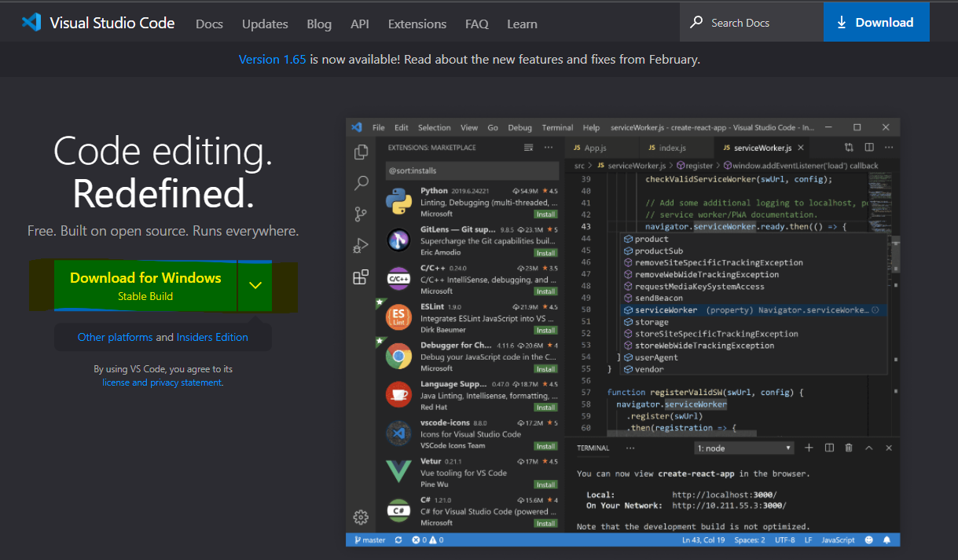The height and width of the screenshot is (560, 958).
Task: Click the Source Control icon in activity bar
Action: [361, 214]
